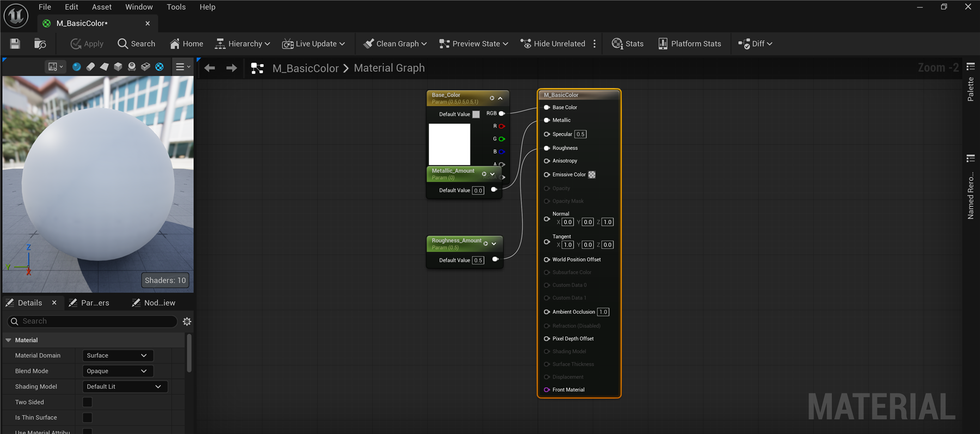Click the Roughness_Amount Default Value field
Screen dimensions: 980x434
pyautogui.click(x=478, y=260)
